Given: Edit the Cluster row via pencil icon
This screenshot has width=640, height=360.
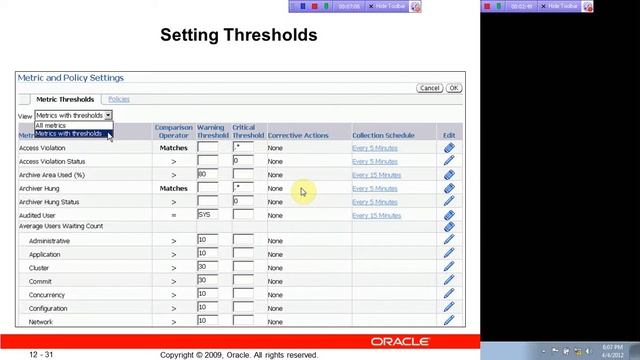Looking at the screenshot, I should [x=449, y=267].
